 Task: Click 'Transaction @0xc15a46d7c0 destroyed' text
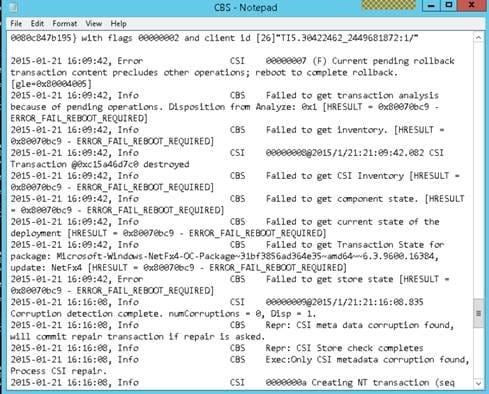(x=100, y=164)
